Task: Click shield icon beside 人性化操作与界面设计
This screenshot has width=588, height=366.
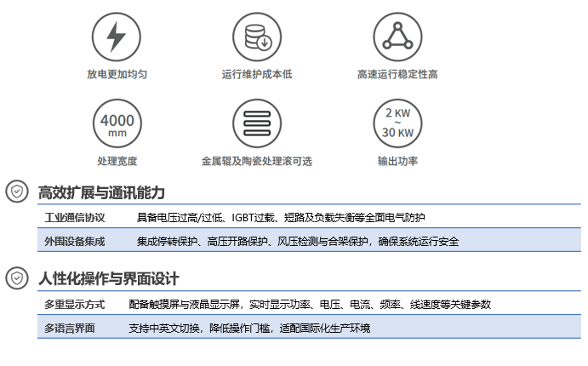Action: (16, 278)
